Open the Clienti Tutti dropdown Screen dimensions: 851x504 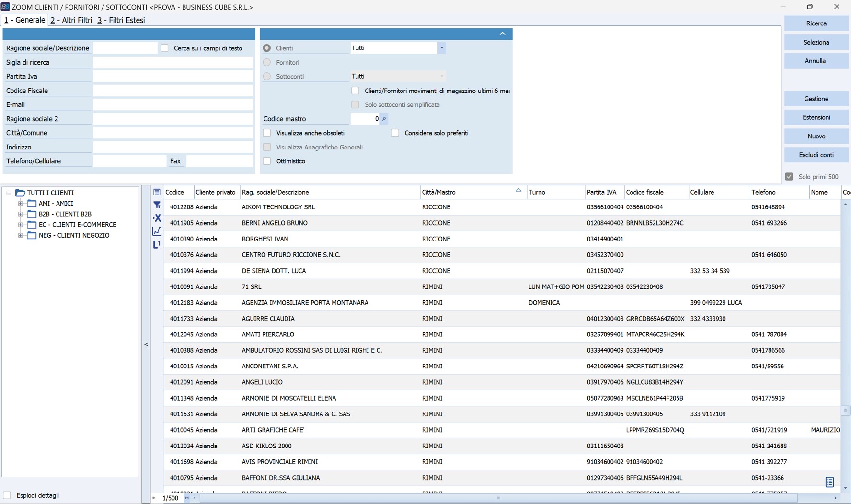[441, 48]
